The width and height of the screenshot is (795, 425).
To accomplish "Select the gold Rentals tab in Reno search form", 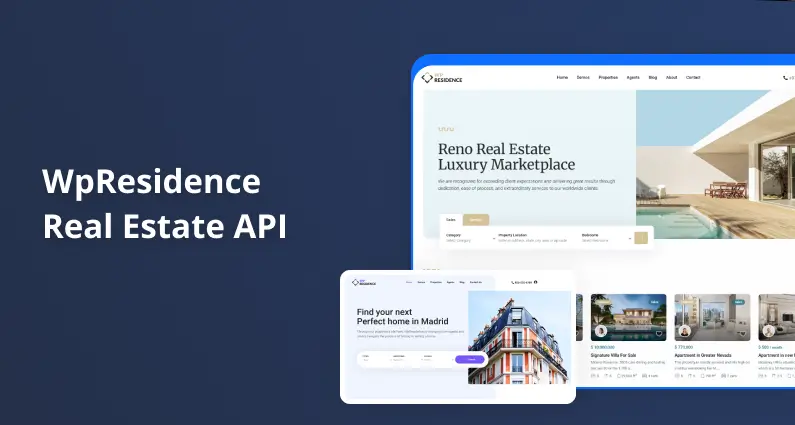I will [x=476, y=220].
